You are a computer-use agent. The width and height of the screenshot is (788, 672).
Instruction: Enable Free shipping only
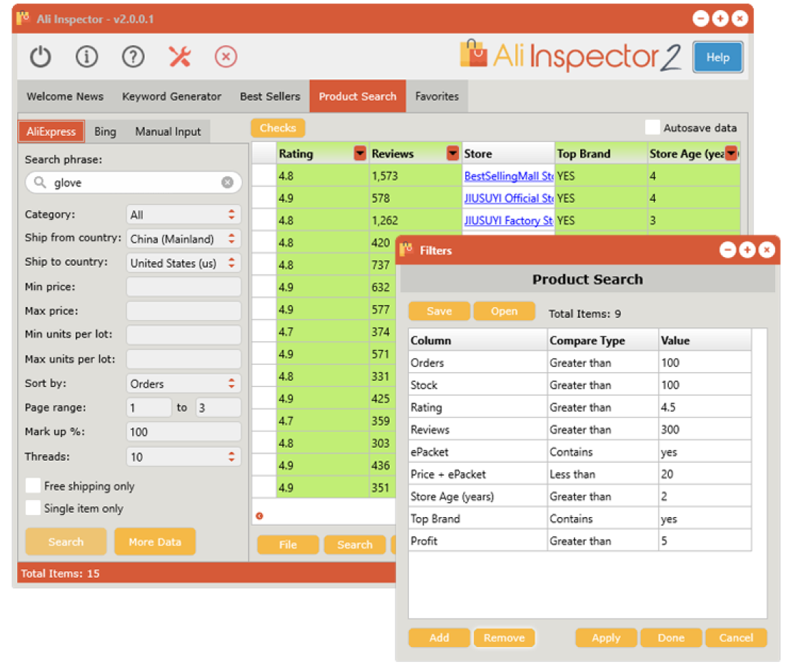coord(33,486)
